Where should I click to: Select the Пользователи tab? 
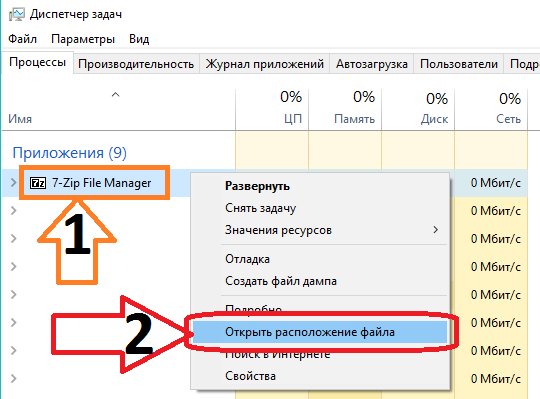(459, 64)
